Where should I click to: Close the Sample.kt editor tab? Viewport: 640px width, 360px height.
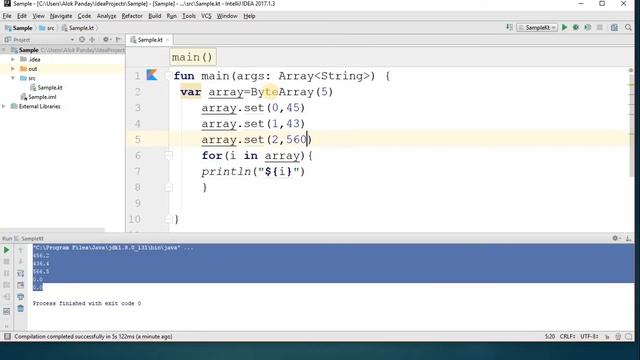click(167, 40)
